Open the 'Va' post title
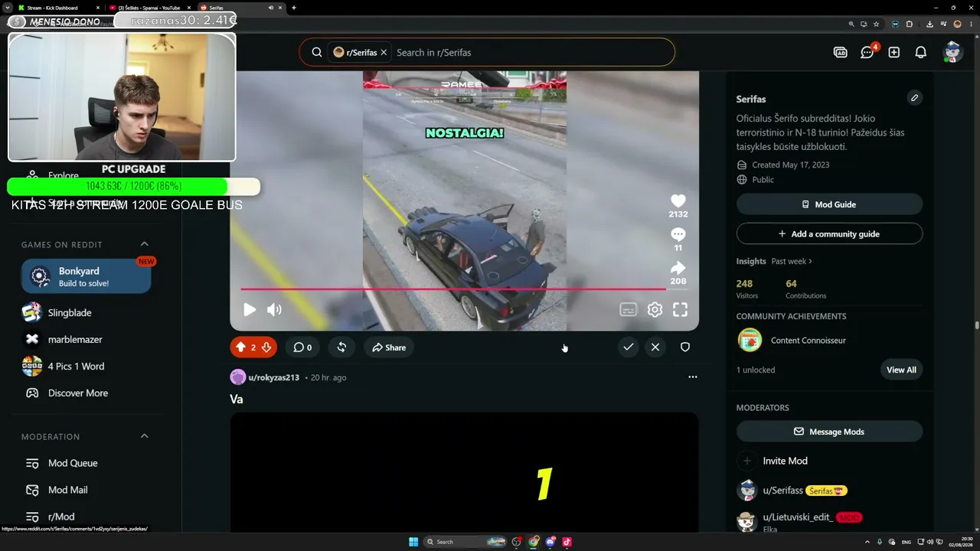Image resolution: width=980 pixels, height=551 pixels. pyautogui.click(x=237, y=399)
